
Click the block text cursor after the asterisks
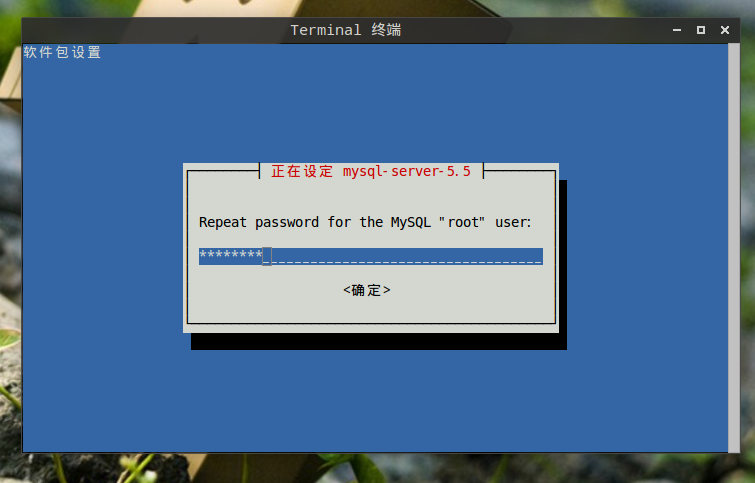(267, 256)
